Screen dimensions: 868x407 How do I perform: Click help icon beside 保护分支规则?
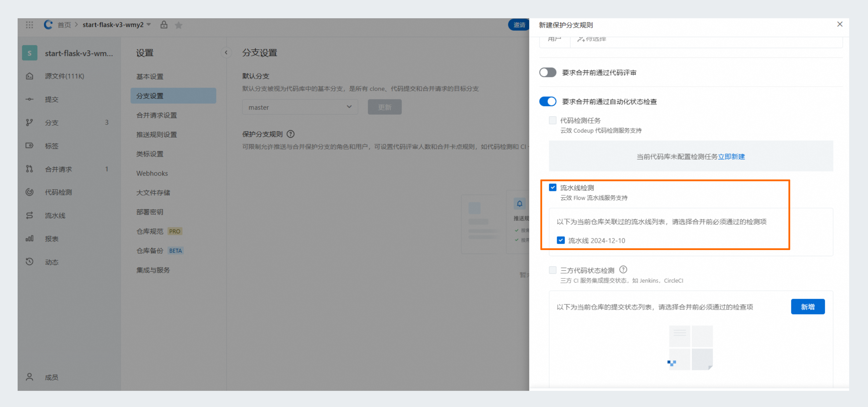click(291, 134)
